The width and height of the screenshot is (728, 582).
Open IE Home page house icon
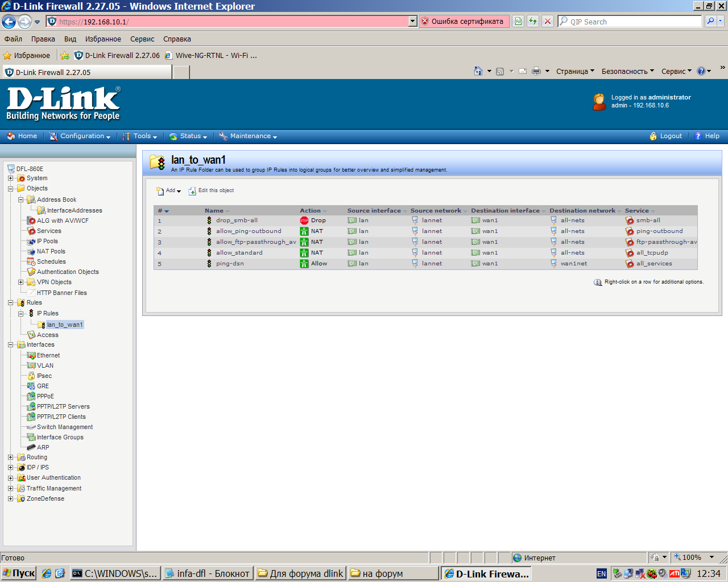coord(478,71)
